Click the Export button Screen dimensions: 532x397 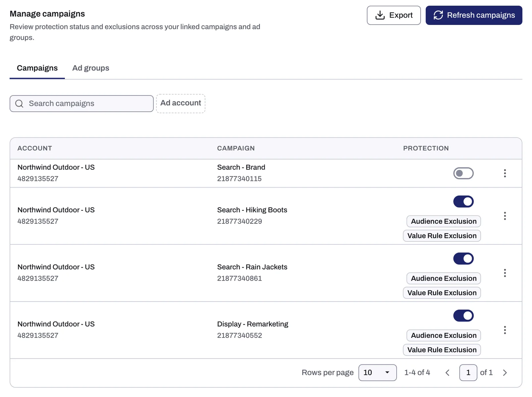394,15
